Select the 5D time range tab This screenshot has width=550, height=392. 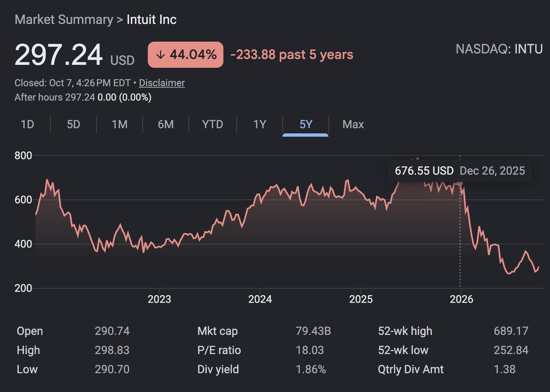point(73,124)
